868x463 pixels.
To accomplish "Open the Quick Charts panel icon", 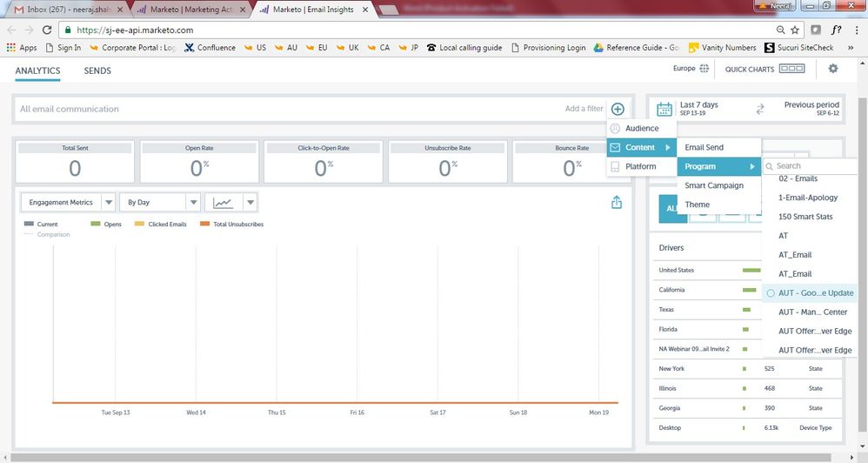I will 791,69.
